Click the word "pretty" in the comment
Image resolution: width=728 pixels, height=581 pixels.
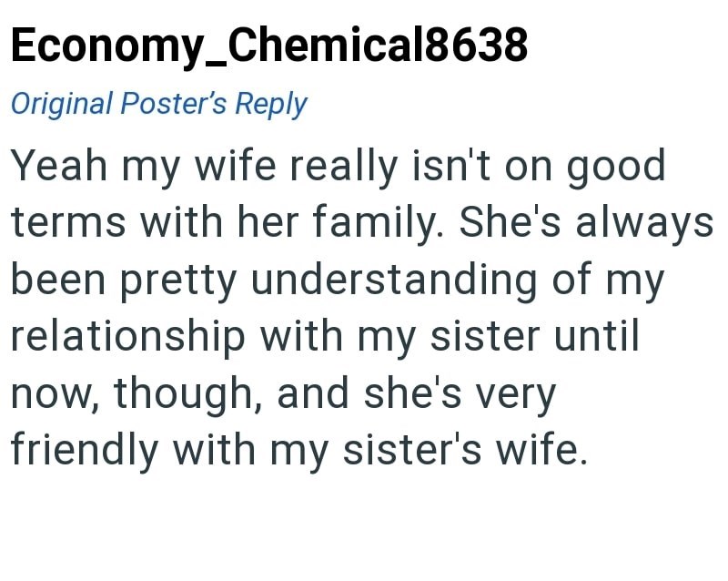(x=178, y=282)
